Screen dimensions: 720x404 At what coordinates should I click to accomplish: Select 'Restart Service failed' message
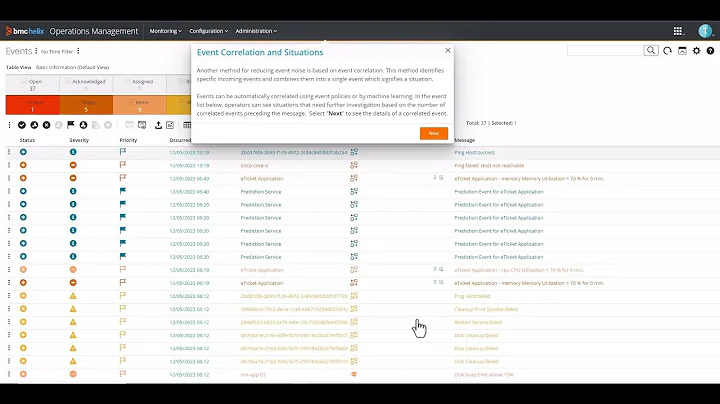click(x=478, y=322)
